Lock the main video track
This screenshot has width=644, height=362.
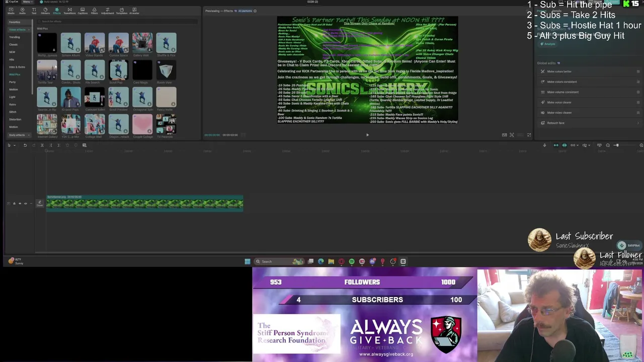pyautogui.click(x=14, y=204)
